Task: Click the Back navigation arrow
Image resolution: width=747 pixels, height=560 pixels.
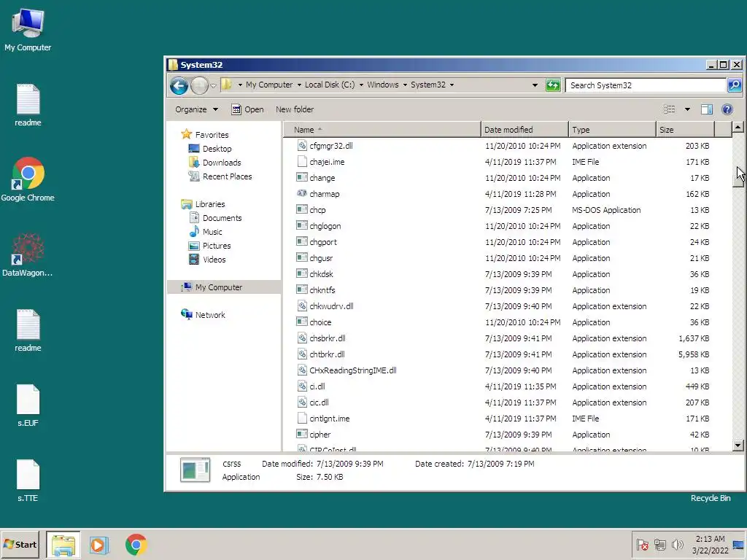Action: [179, 86]
